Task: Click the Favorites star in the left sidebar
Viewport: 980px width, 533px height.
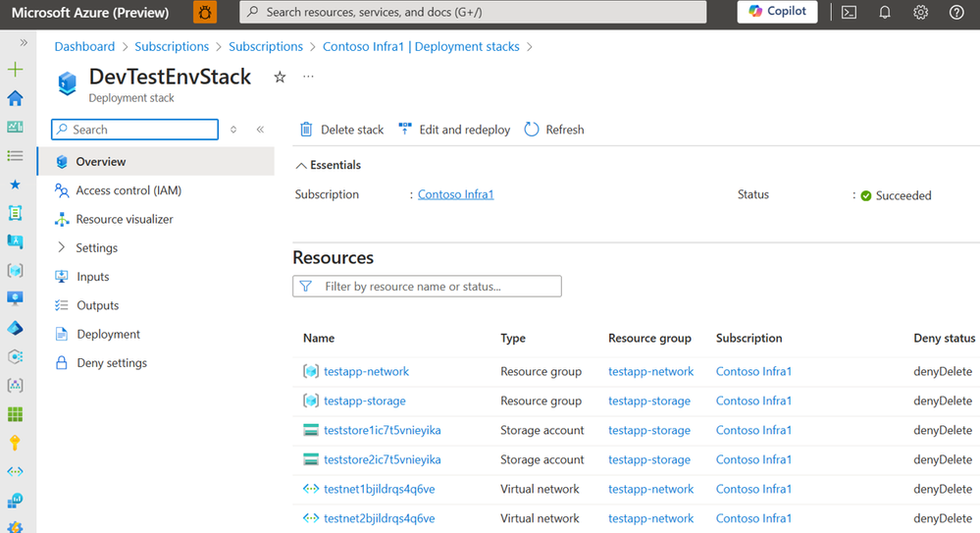Action: [x=15, y=185]
